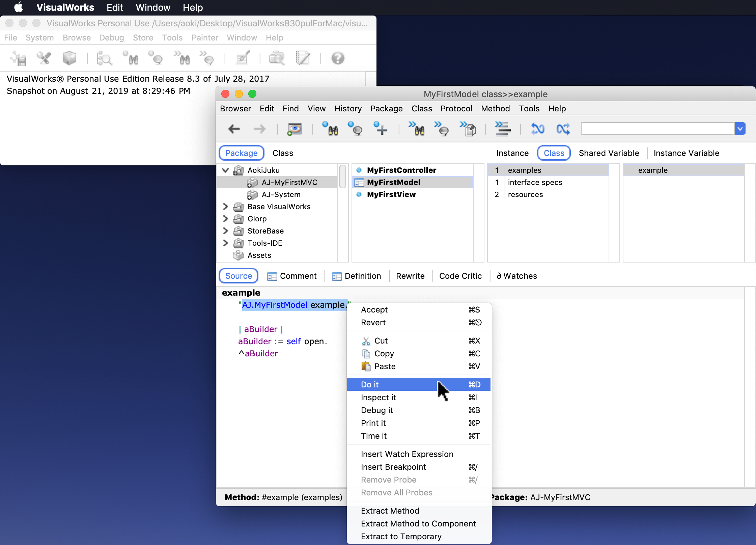Click the save image icon in launcher window
This screenshot has width=756, height=545.
point(19,58)
